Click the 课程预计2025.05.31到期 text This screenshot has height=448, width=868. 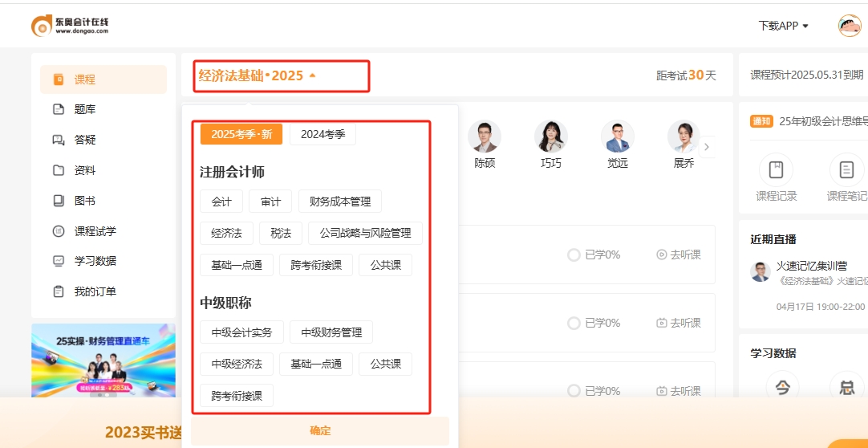(x=806, y=75)
